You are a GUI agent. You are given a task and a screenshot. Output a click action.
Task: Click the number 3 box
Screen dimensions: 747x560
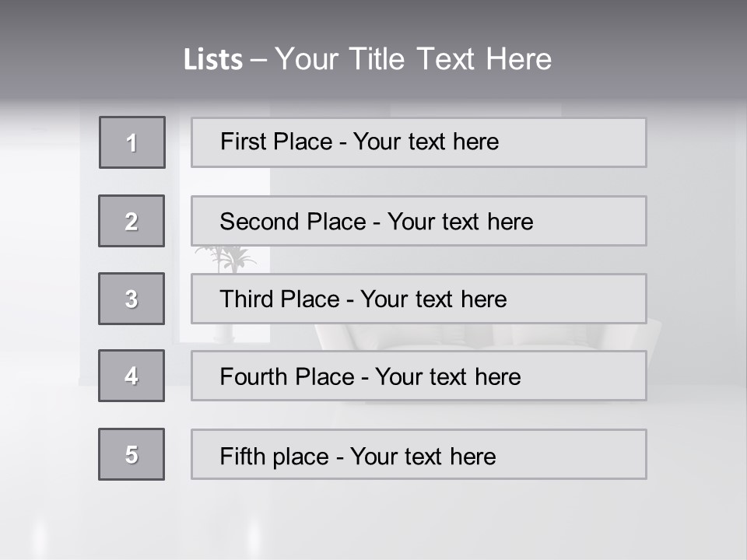click(132, 299)
